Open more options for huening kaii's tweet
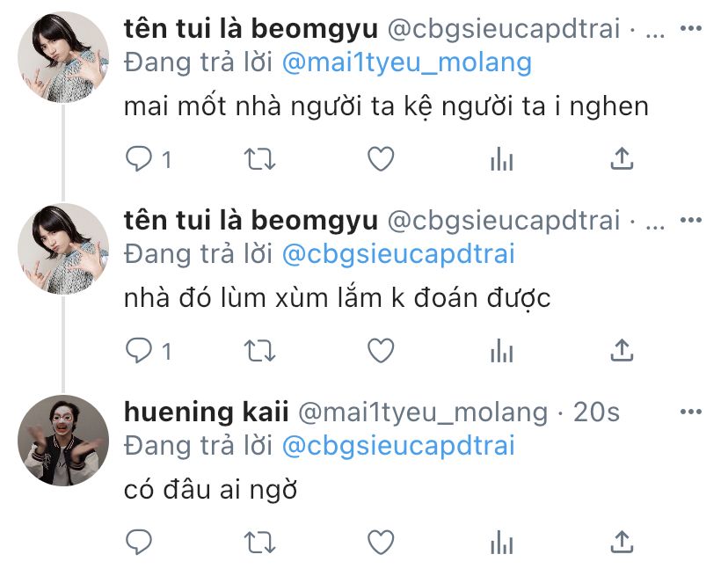This screenshot has width=728, height=569. click(x=691, y=412)
